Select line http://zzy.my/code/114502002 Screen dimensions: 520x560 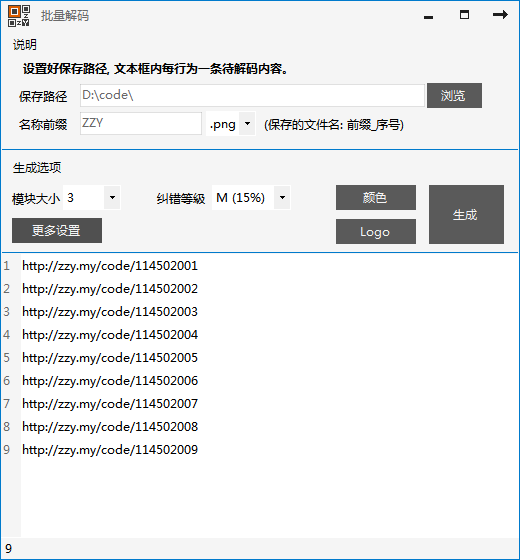(110, 289)
